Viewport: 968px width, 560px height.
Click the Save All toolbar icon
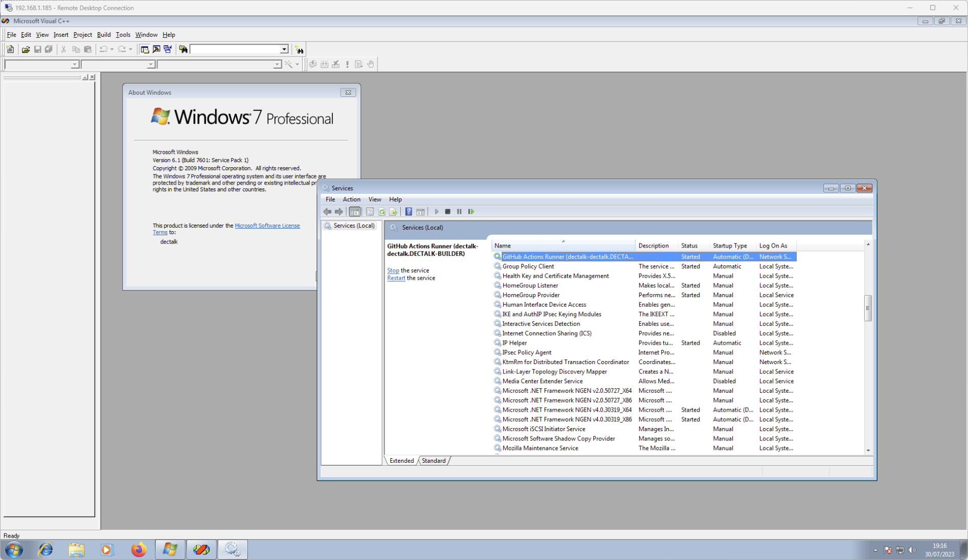[x=49, y=50]
